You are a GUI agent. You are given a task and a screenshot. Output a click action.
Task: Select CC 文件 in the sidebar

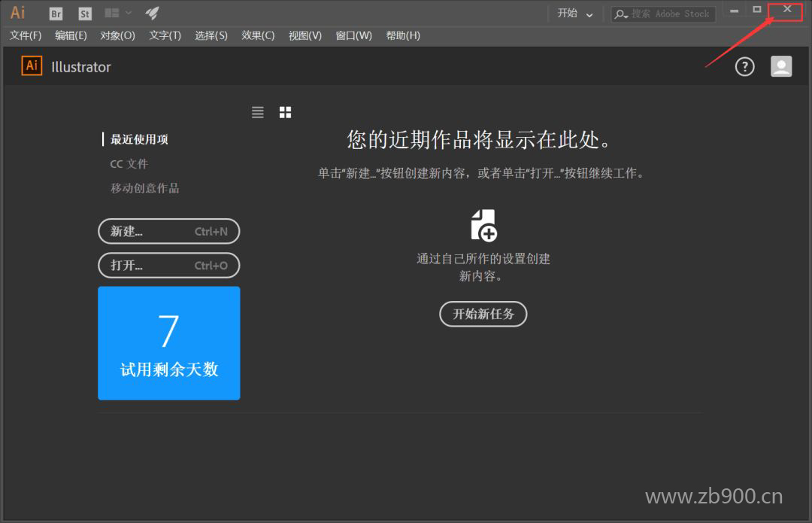coord(129,164)
